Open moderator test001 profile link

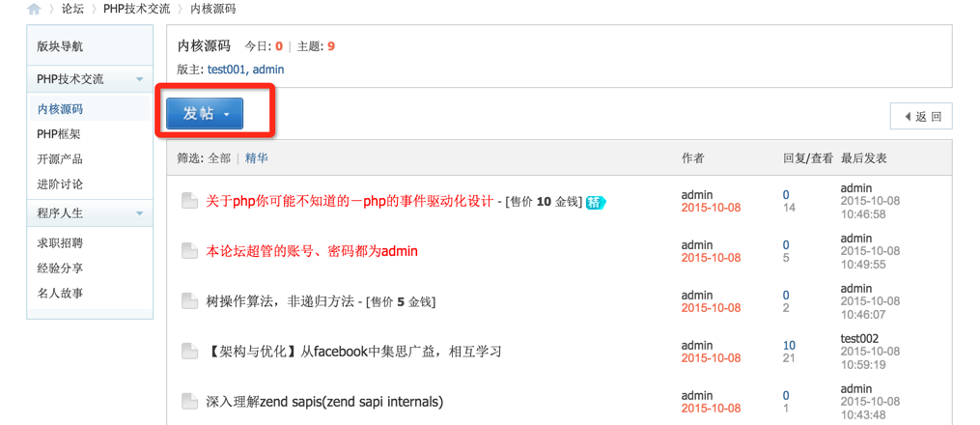coord(226,70)
